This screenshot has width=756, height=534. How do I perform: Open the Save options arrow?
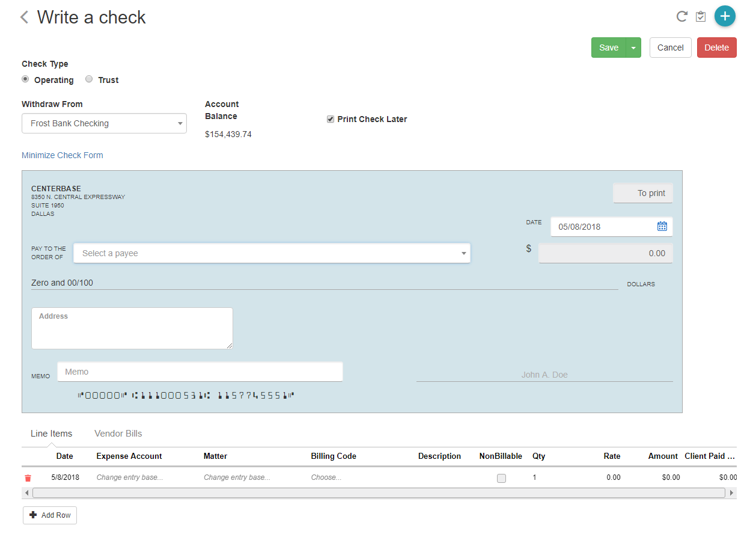[x=633, y=47]
